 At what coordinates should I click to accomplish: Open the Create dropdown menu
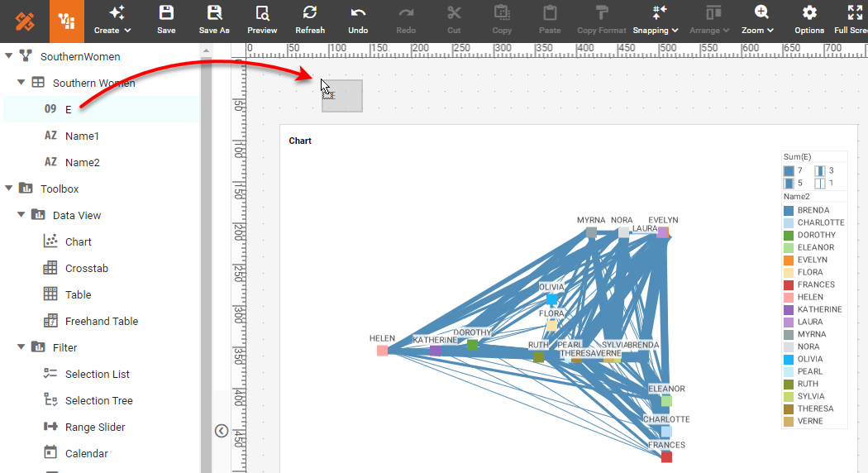tap(112, 21)
